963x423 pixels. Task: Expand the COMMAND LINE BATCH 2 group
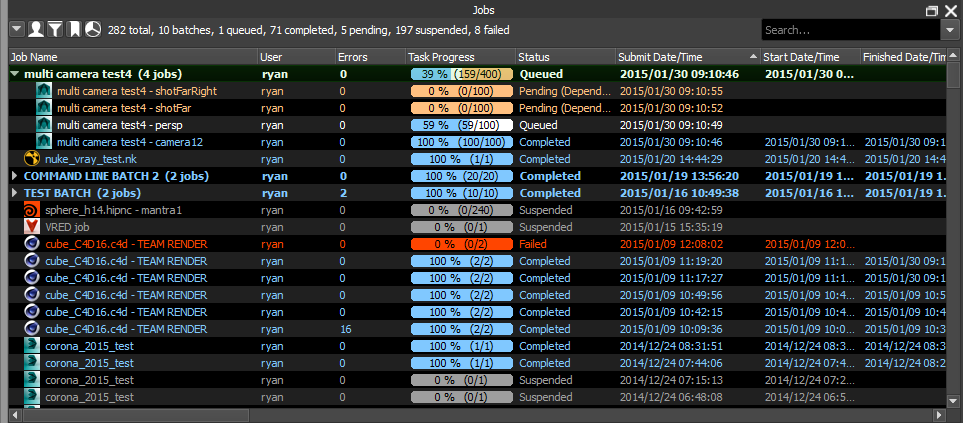[x=15, y=176]
